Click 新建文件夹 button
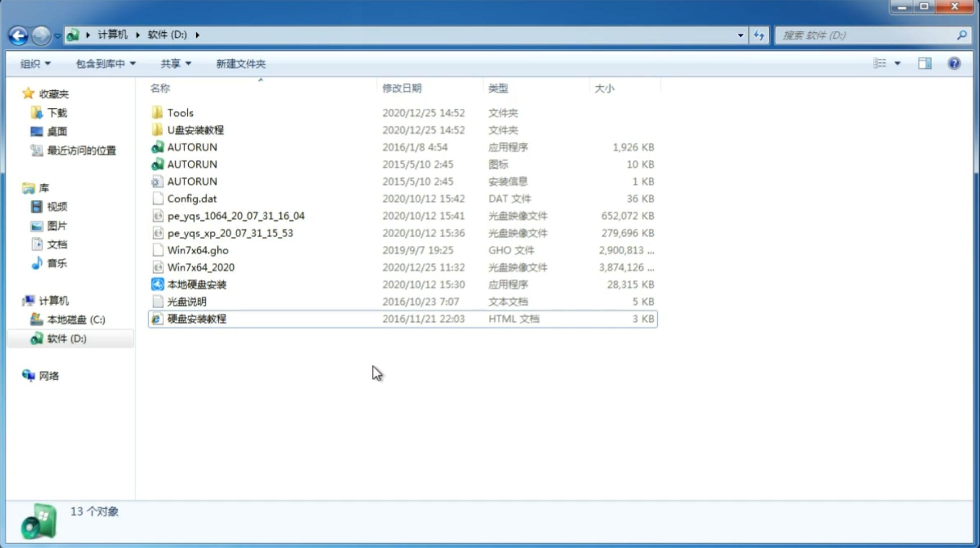The image size is (980, 548). [x=241, y=62]
